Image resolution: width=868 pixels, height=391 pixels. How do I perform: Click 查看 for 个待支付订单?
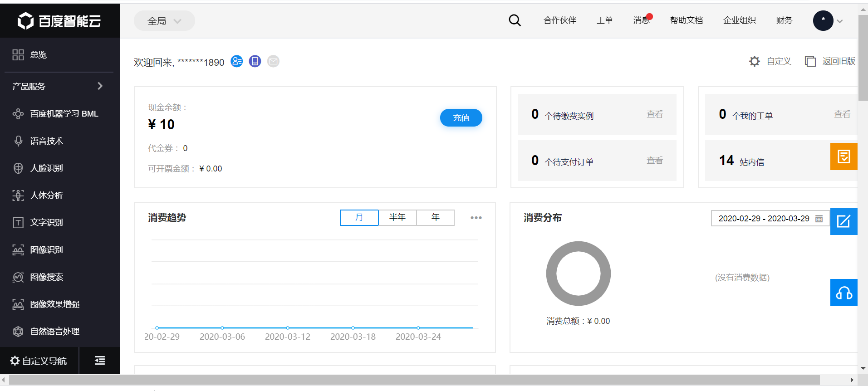[655, 161]
